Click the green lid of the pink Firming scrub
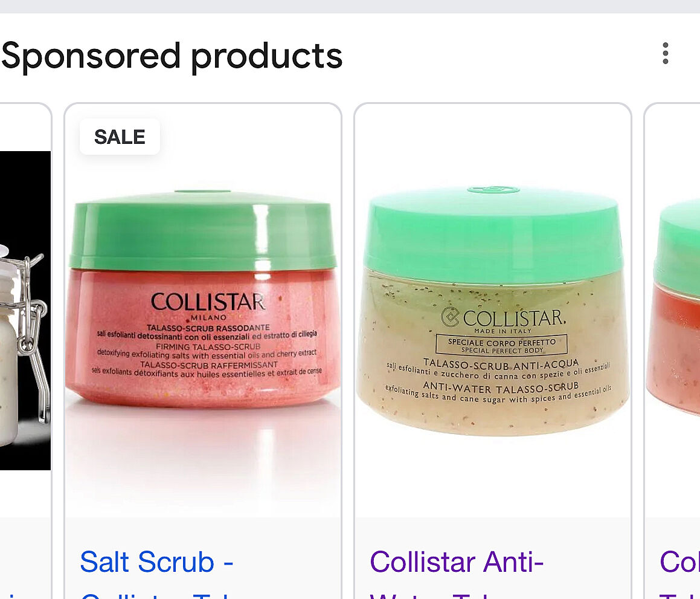 [x=202, y=232]
